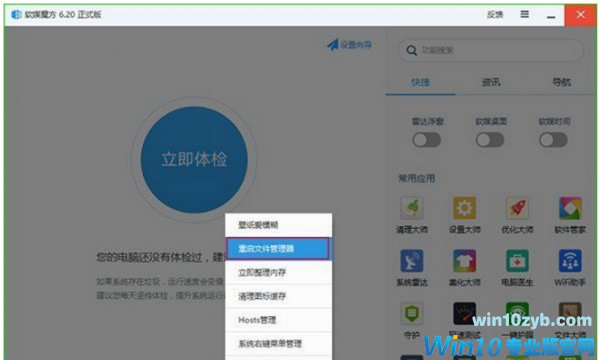Choose 立即整理内存 in the menu
The width and height of the screenshot is (600, 360).
click(279, 272)
